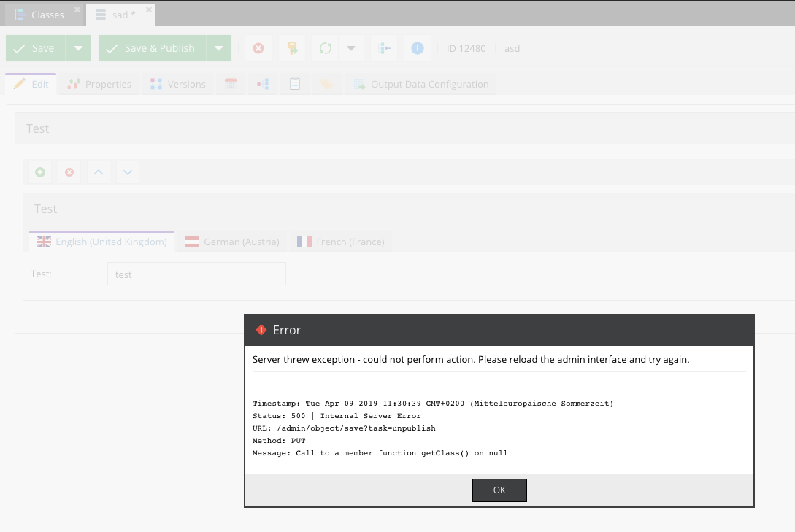The image size is (795, 532).
Task: Click the red delete icon in the toolbar
Action: pyautogui.click(x=258, y=48)
